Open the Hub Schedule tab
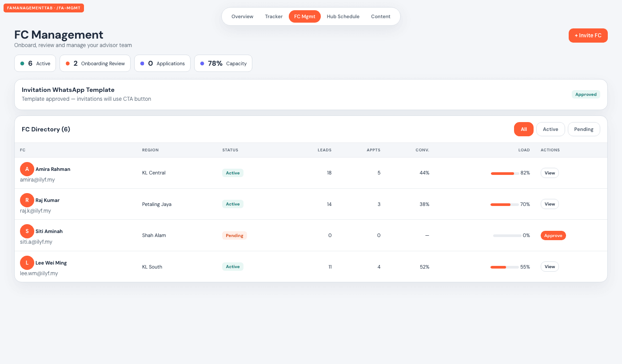Screen dimensions: 622x364 (x=343, y=16)
